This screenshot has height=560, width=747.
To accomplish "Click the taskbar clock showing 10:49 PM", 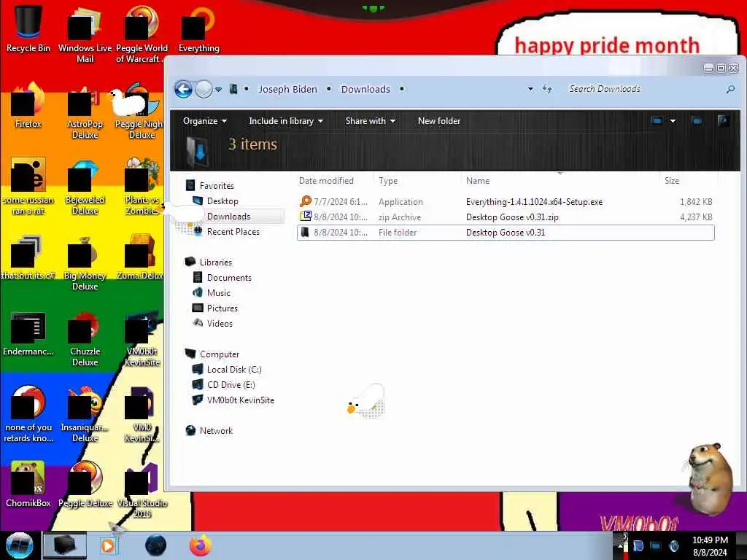I will tap(710, 546).
